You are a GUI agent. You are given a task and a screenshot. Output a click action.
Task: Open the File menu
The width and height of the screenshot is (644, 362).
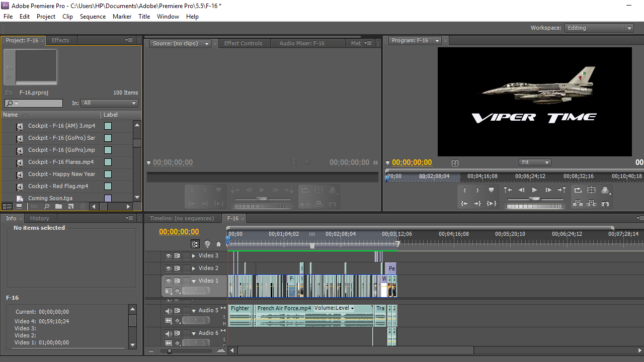(8, 17)
